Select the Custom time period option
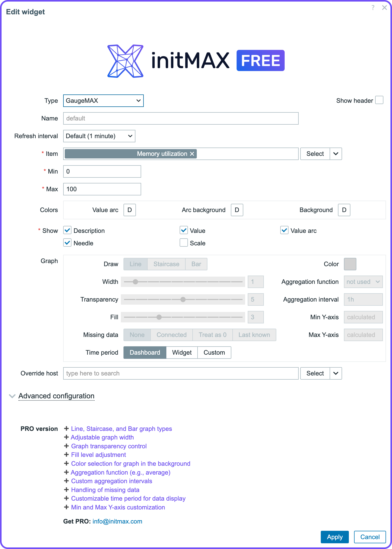Screen dimensions: 392x549 (214, 353)
